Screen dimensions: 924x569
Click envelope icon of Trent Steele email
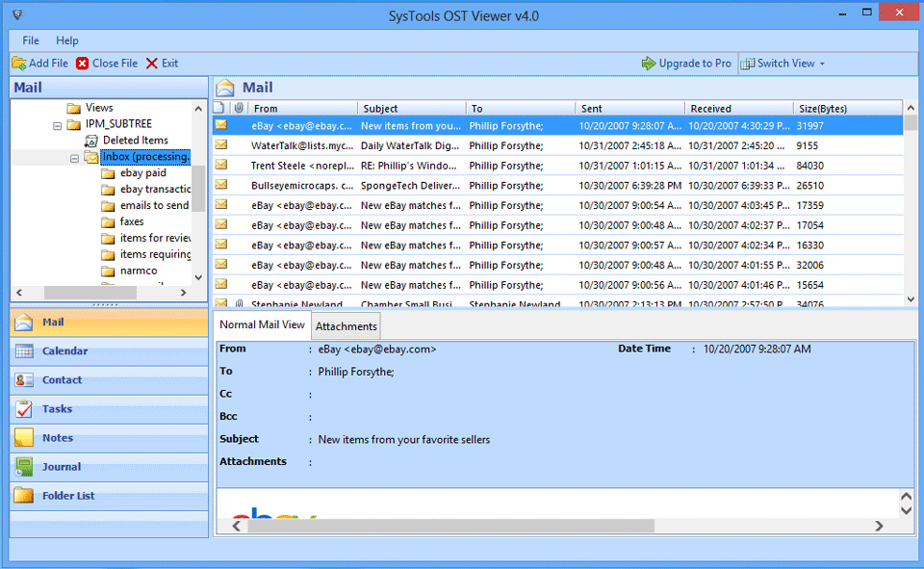(x=221, y=165)
